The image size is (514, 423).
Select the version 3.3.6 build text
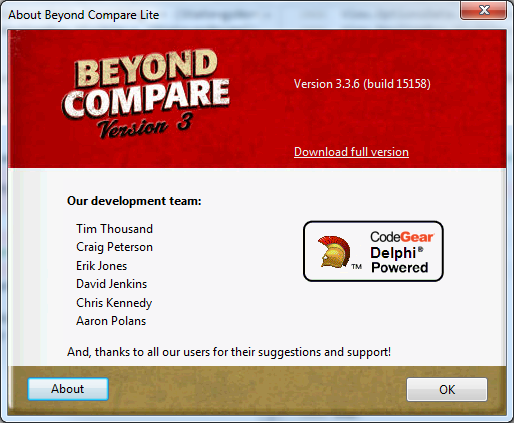click(x=362, y=84)
